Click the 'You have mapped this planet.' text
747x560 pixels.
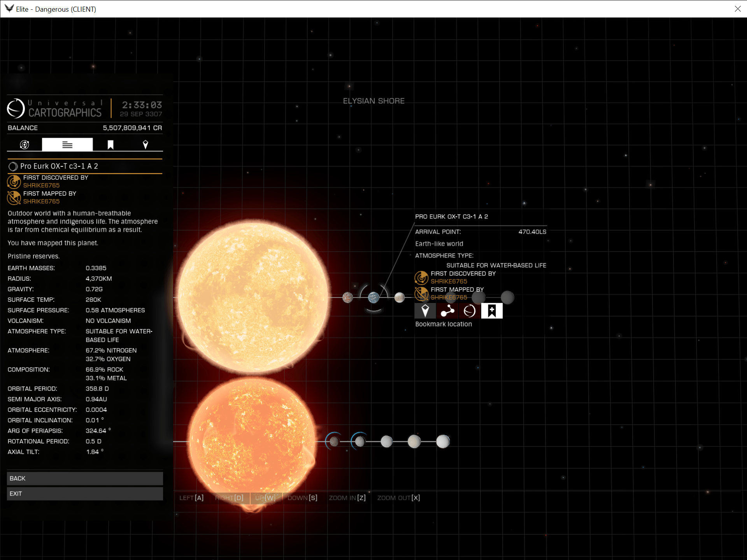[53, 243]
